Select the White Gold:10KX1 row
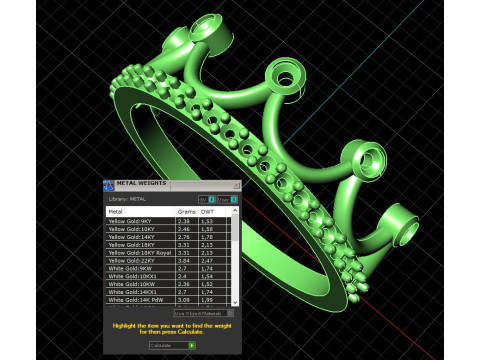This screenshot has height=360, width=480. (x=168, y=276)
